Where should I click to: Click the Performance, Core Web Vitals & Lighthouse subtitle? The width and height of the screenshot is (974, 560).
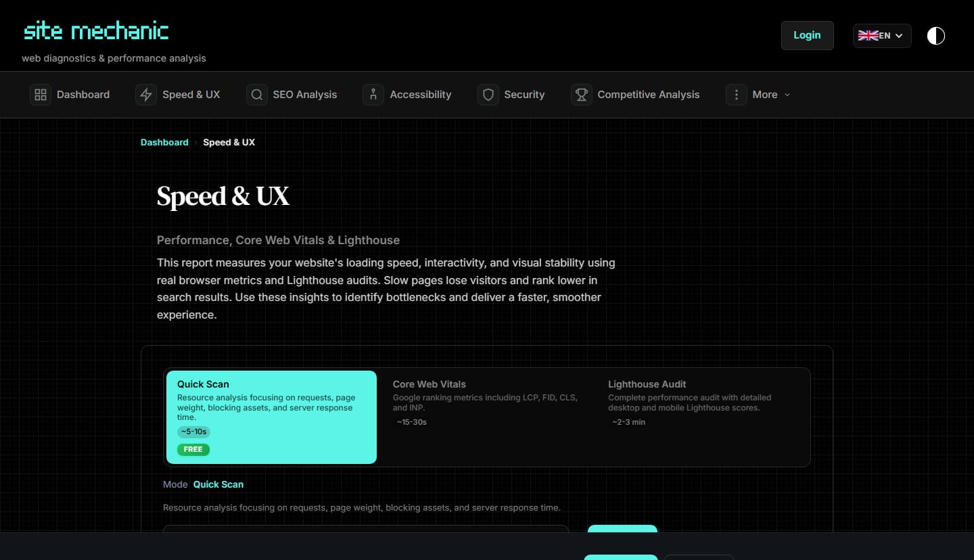click(x=278, y=240)
